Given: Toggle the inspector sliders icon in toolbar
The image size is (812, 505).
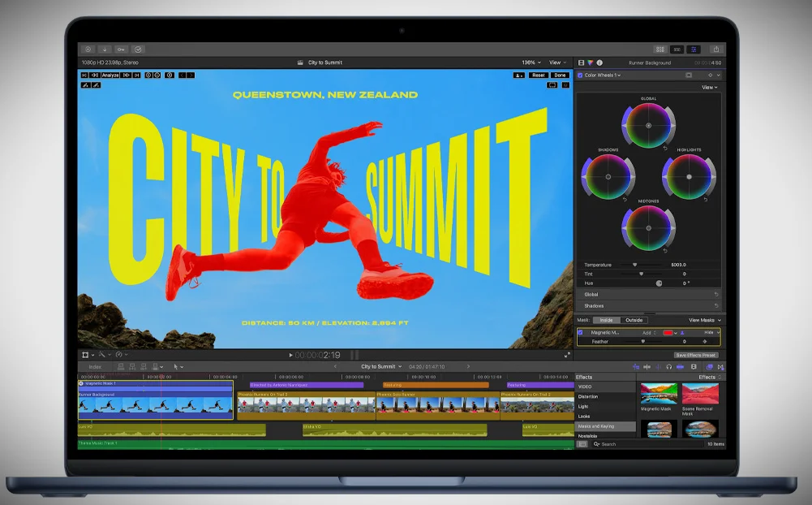Looking at the screenshot, I should [694, 50].
